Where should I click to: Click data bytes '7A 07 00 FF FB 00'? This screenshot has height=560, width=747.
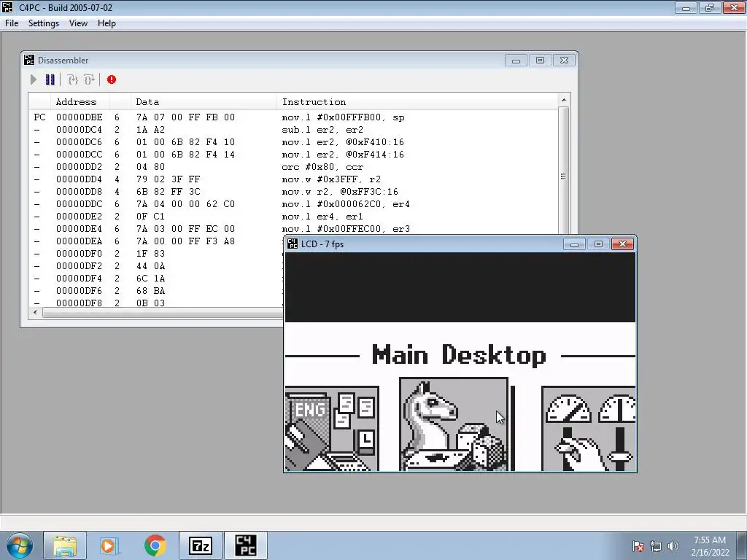pos(185,117)
